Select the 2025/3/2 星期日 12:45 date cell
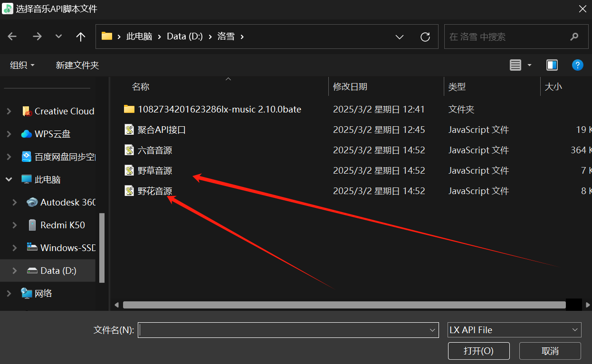The height and width of the screenshot is (364, 592). click(379, 130)
